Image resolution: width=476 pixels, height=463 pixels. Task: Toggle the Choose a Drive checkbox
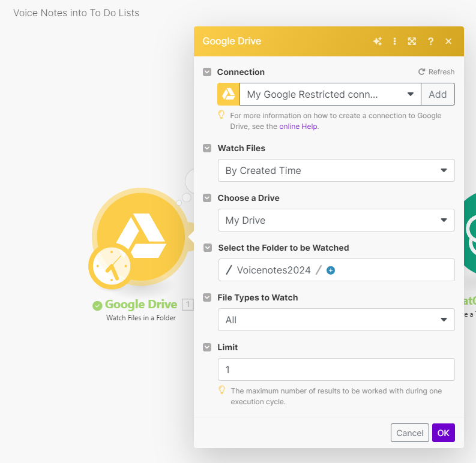(207, 198)
